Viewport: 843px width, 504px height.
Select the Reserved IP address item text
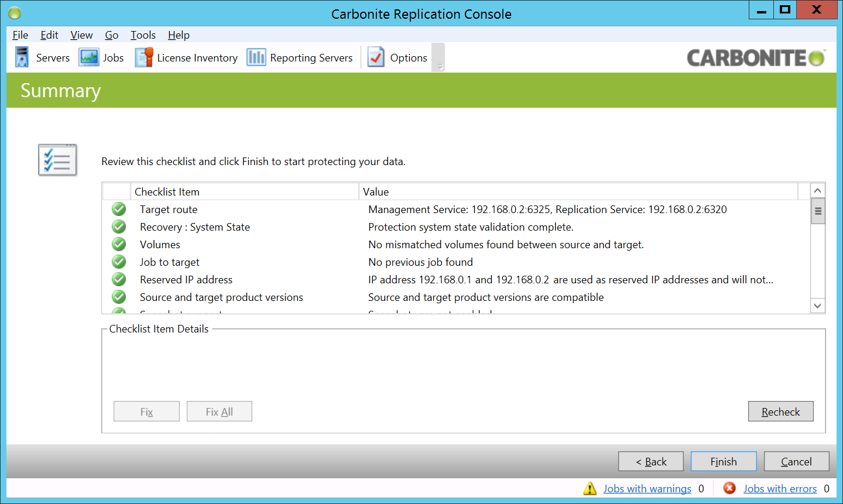click(x=186, y=280)
